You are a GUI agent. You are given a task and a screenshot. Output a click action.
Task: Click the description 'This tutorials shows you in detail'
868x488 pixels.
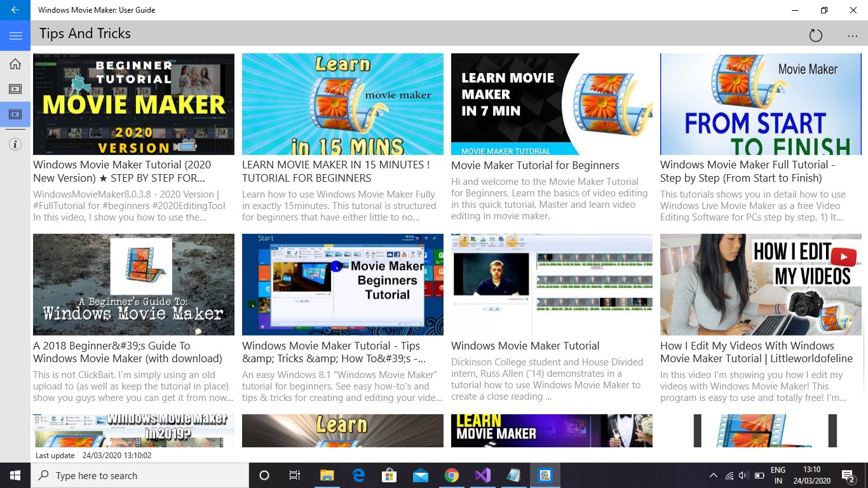pyautogui.click(x=753, y=206)
